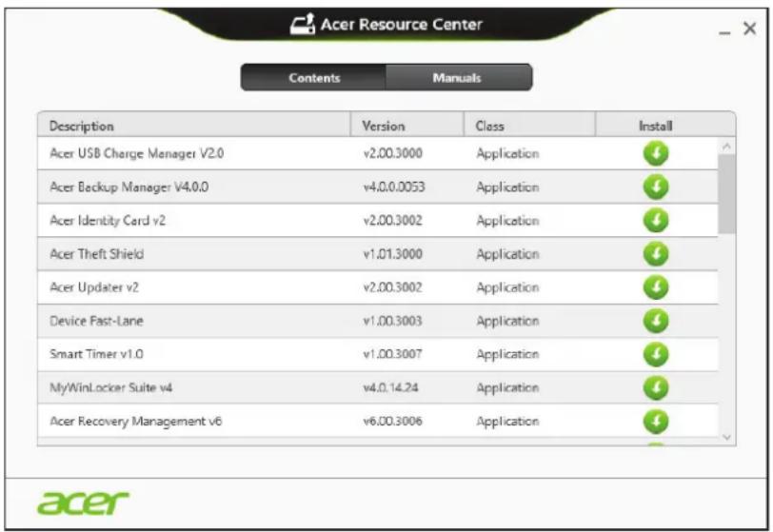Select 'Acer Backup Manager V4.0.0' text

(129, 187)
